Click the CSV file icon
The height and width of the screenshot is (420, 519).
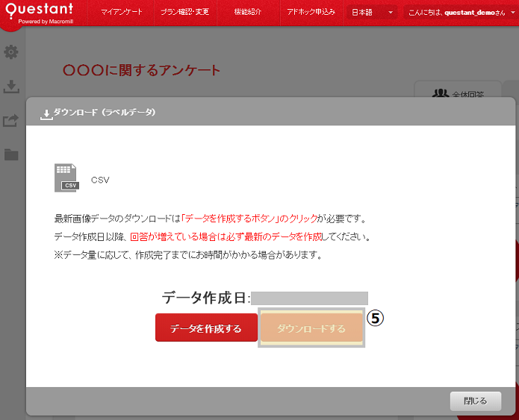(x=66, y=178)
